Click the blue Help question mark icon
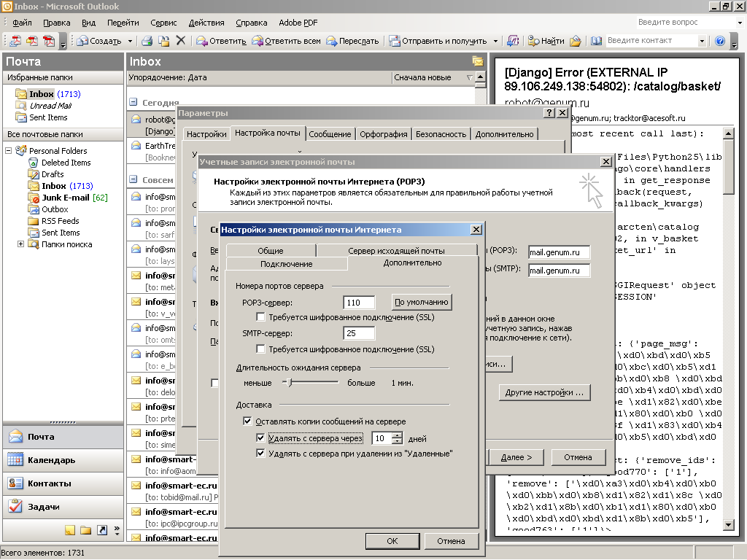 720,41
